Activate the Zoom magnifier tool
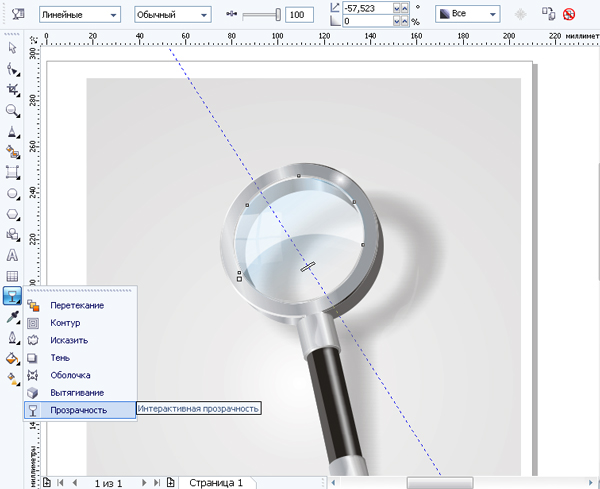 [x=12, y=110]
